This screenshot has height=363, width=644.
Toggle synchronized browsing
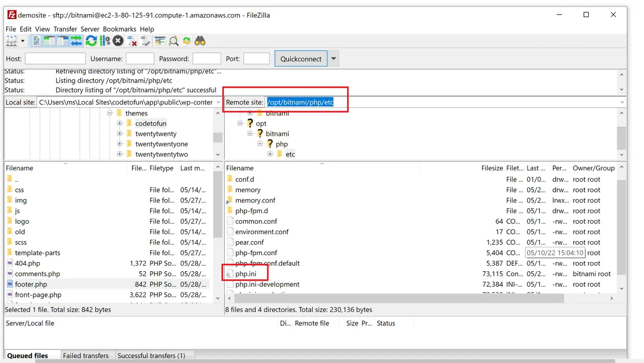pyautogui.click(x=187, y=41)
